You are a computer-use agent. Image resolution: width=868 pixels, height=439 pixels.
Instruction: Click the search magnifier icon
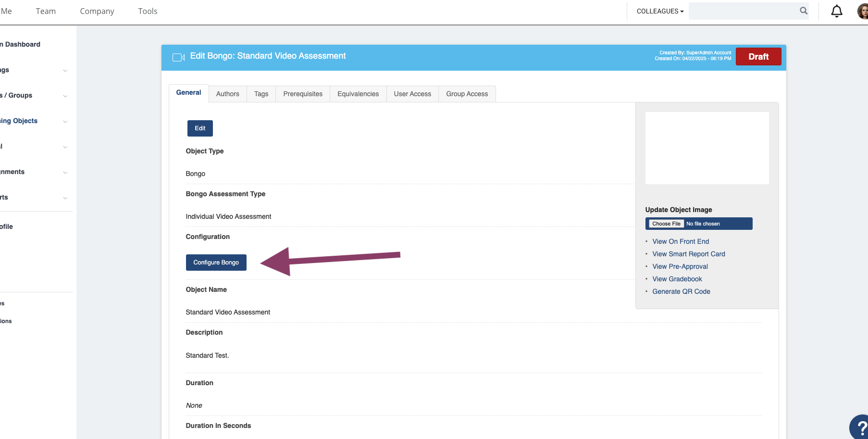[x=803, y=11]
